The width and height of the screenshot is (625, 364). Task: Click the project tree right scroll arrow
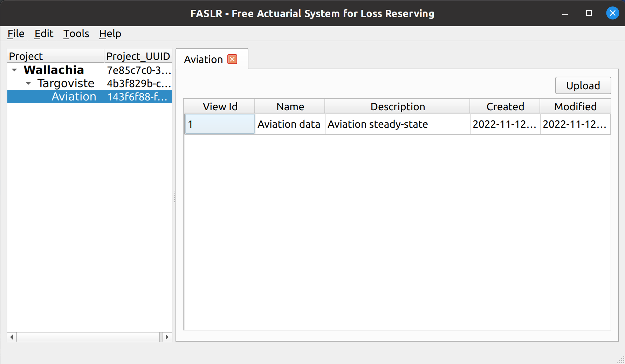tap(167, 337)
